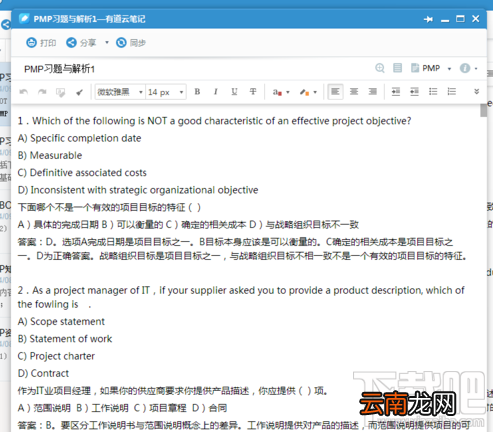This screenshot has width=493, height=432.
Task: Click the increase indent icon
Action: [x=396, y=91]
